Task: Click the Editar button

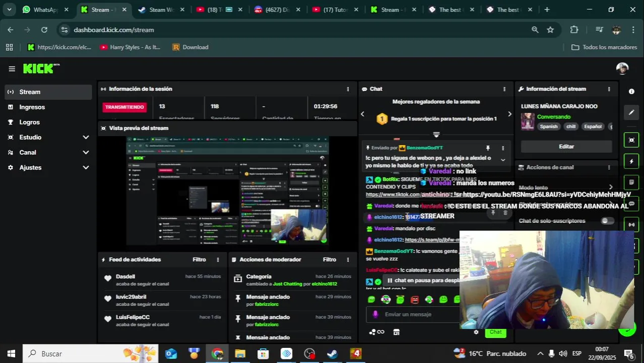Action: pos(566,147)
